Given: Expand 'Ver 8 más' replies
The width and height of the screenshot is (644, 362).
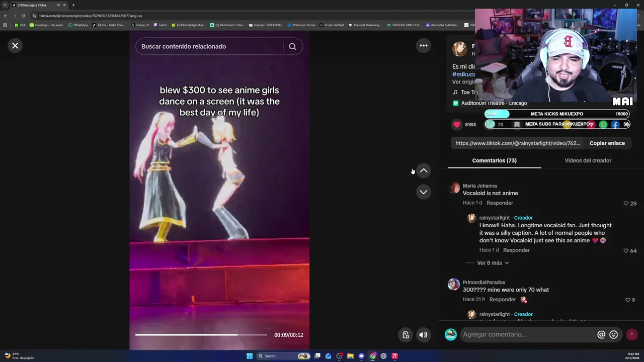Looking at the screenshot, I should coord(493,263).
